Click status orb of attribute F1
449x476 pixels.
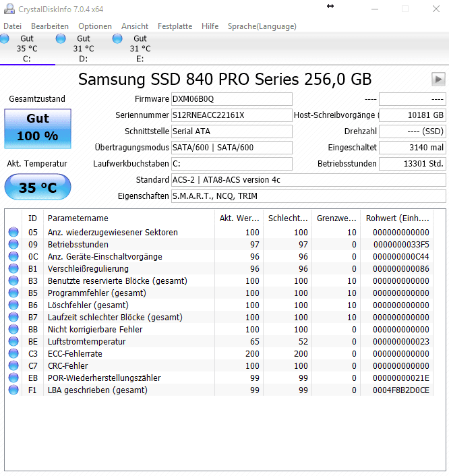click(13, 390)
